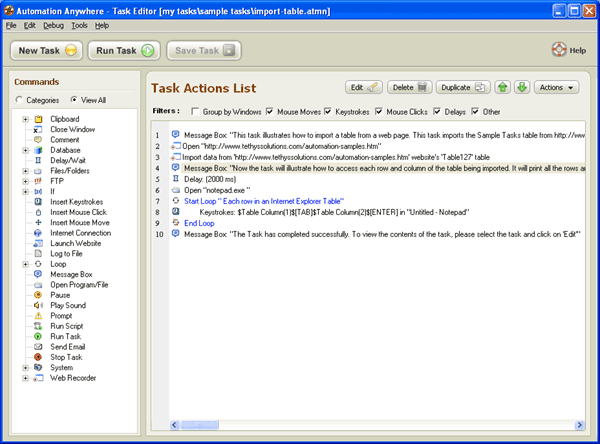600x444 pixels.
Task: Select the Insert Keystrokes icon
Action: [38, 202]
